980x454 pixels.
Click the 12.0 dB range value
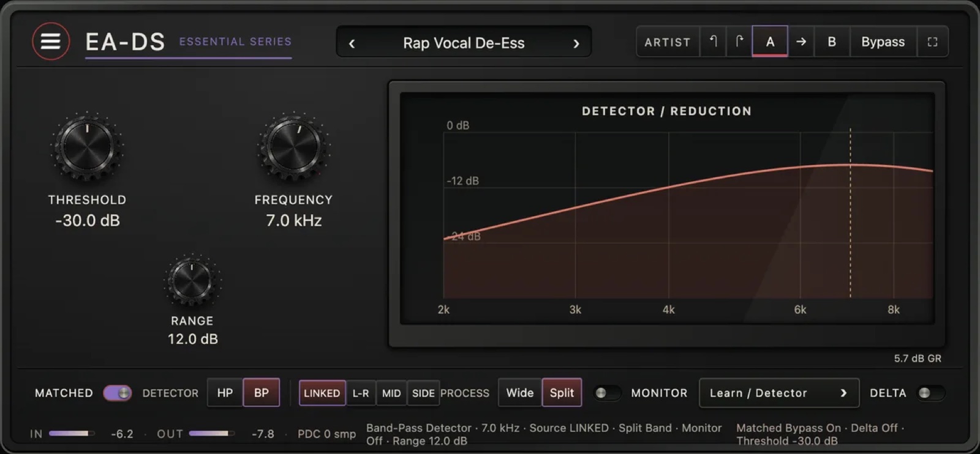(193, 339)
